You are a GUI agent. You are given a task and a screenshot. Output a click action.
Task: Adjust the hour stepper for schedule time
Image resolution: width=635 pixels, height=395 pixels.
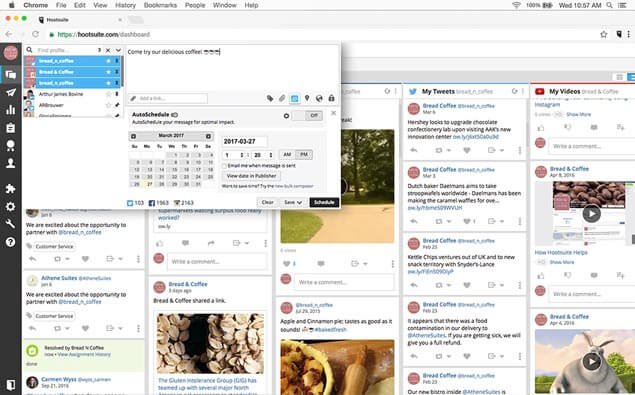pos(242,155)
